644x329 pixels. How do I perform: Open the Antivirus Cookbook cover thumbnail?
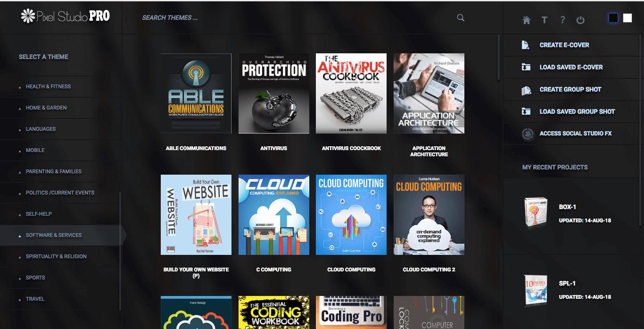pos(351,93)
